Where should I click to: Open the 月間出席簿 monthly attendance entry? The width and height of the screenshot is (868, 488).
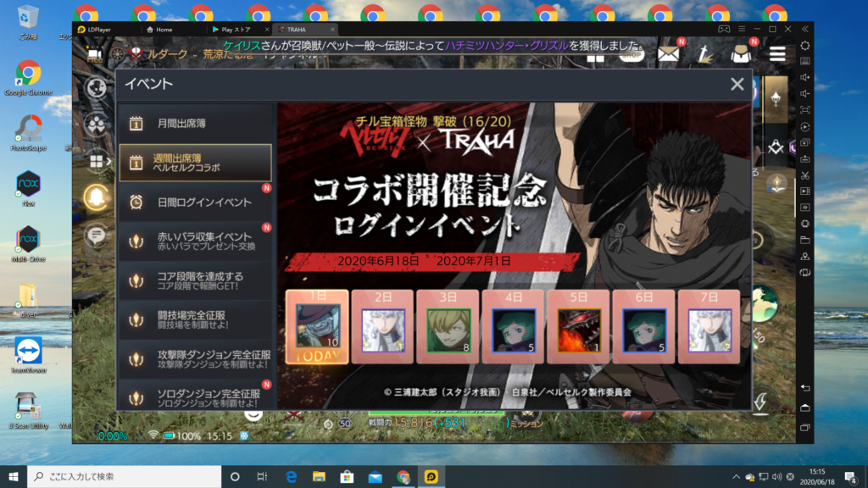(x=196, y=124)
